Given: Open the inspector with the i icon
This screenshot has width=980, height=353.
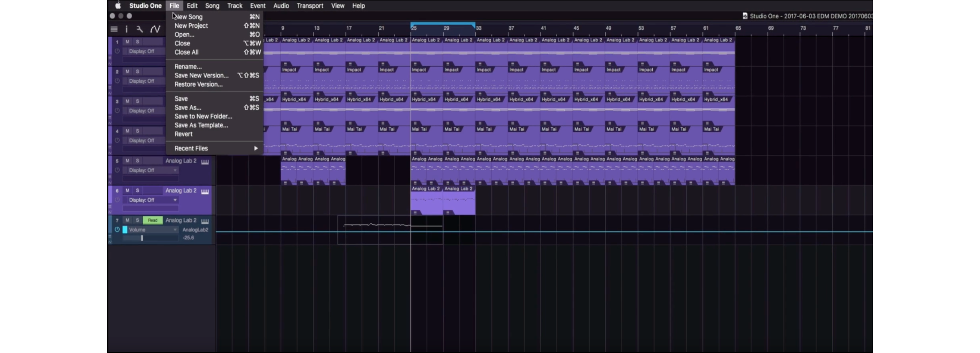Looking at the screenshot, I should coord(126,29).
